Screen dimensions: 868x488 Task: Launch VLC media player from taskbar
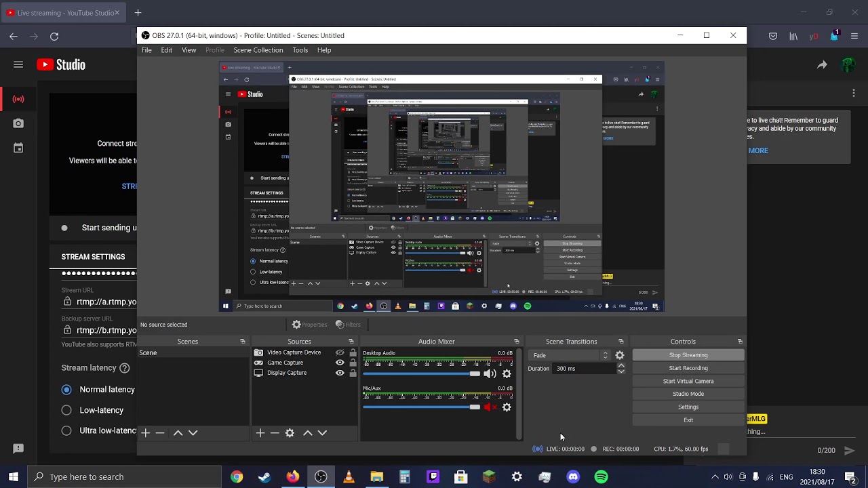pos(349,476)
